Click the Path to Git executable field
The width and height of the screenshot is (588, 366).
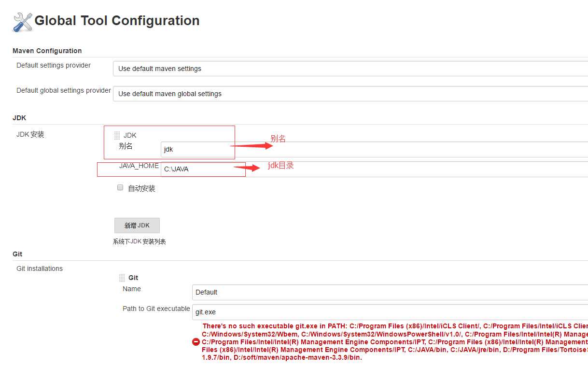pyautogui.click(x=390, y=312)
